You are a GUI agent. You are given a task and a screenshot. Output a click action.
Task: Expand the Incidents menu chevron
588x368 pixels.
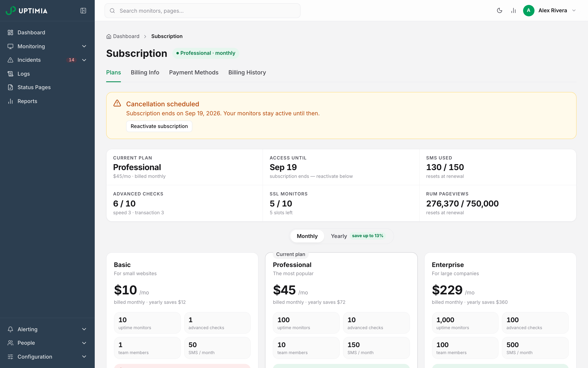coord(84,60)
